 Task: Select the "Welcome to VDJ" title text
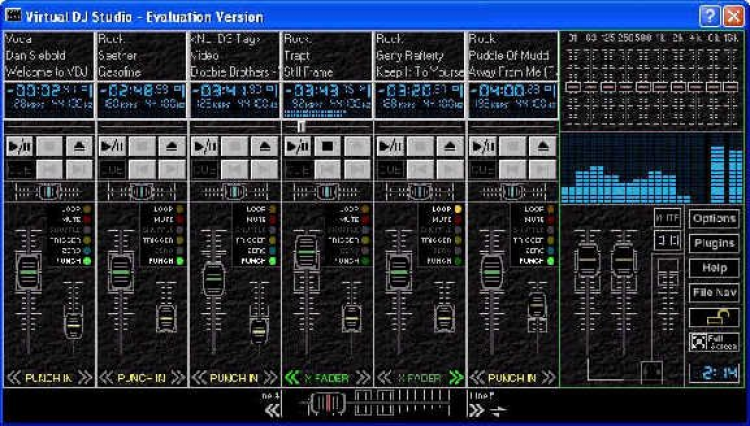tap(46, 72)
